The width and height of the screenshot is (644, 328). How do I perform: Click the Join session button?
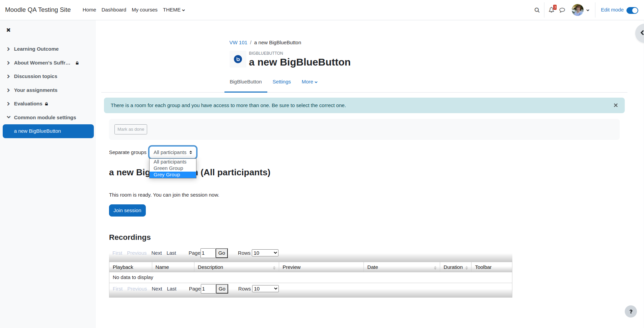(127, 210)
